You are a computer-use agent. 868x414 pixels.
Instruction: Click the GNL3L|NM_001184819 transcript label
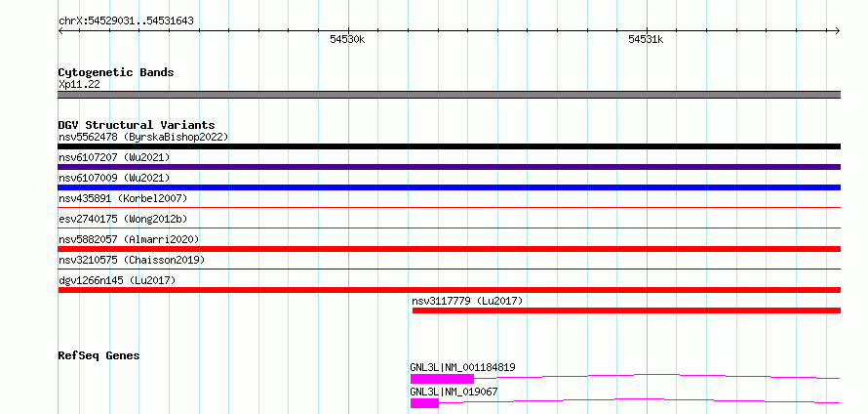[463, 367]
